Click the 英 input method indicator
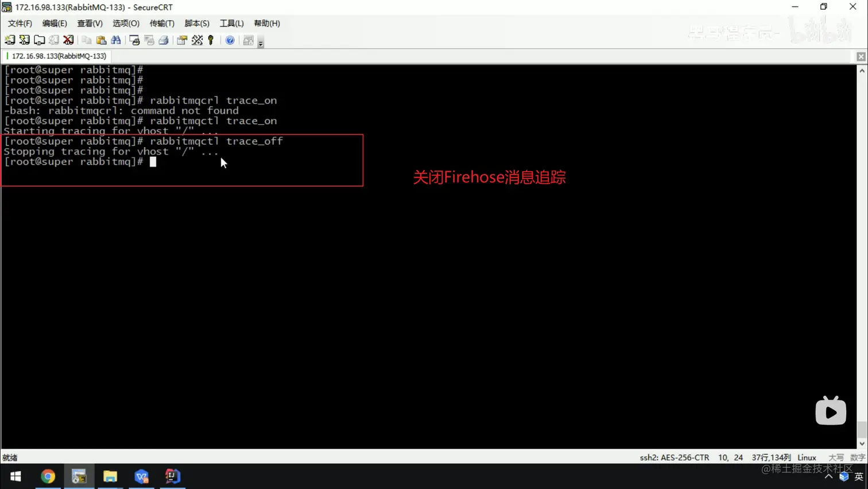868x489 pixels. click(x=859, y=477)
